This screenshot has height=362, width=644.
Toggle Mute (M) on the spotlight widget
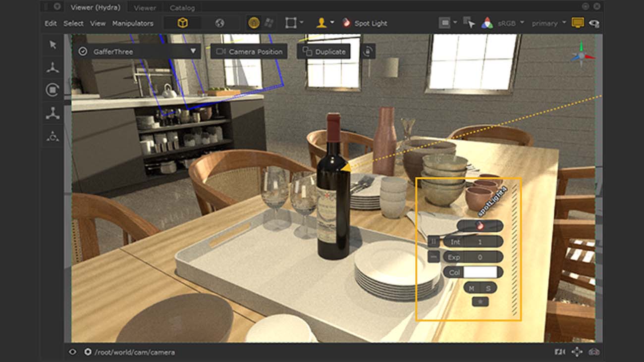[472, 288]
